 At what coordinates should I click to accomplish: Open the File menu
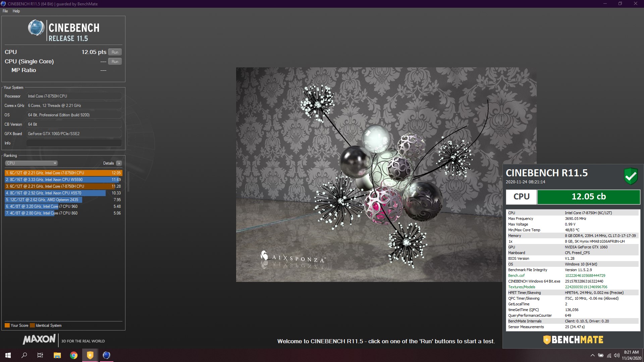5,11
